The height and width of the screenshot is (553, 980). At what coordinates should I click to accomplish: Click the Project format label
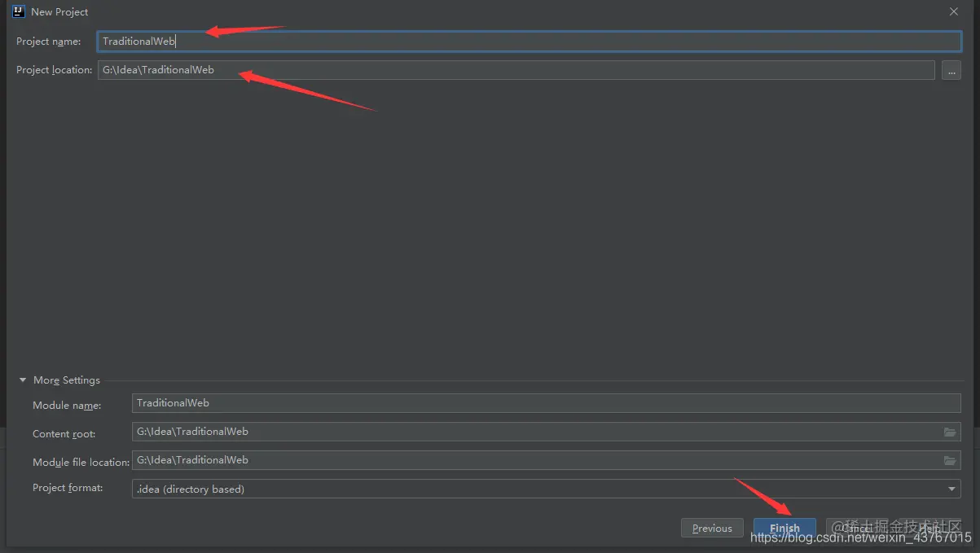[68, 488]
